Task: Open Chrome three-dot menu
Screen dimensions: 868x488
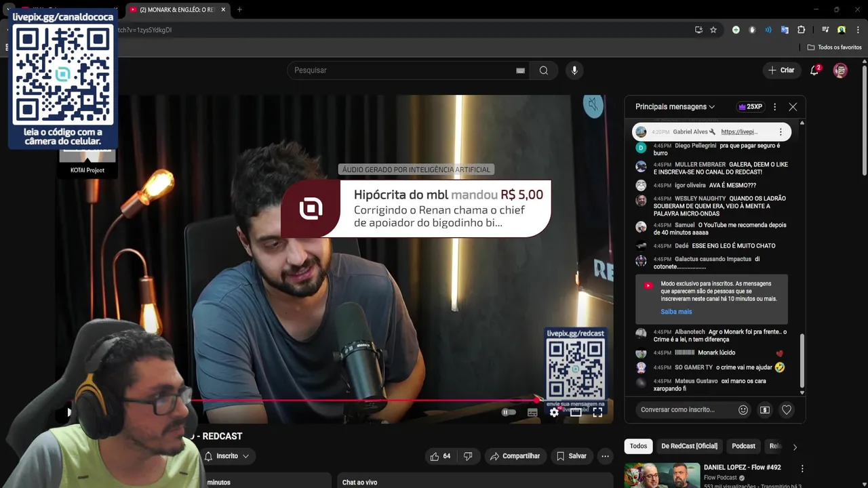Action: click(857, 30)
